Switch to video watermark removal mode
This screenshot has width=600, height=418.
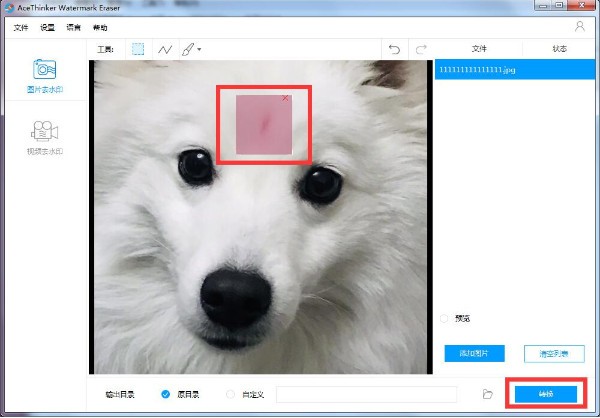coord(45,138)
